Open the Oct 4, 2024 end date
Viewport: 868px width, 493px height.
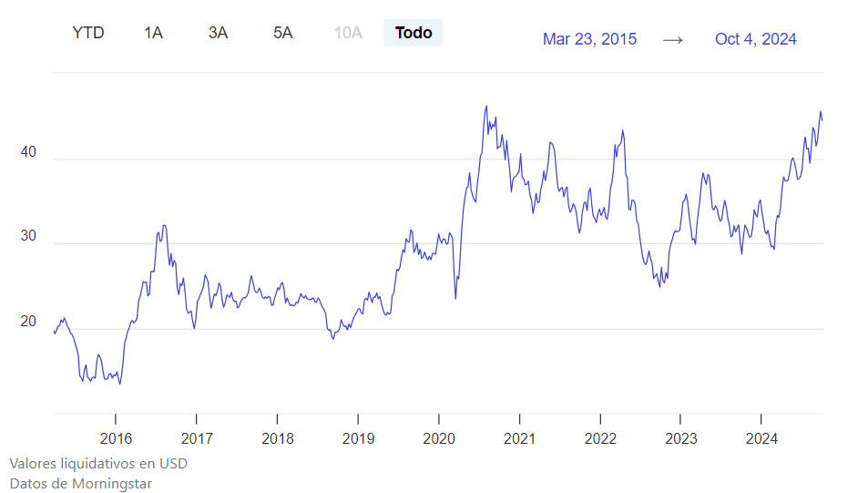[x=756, y=39]
